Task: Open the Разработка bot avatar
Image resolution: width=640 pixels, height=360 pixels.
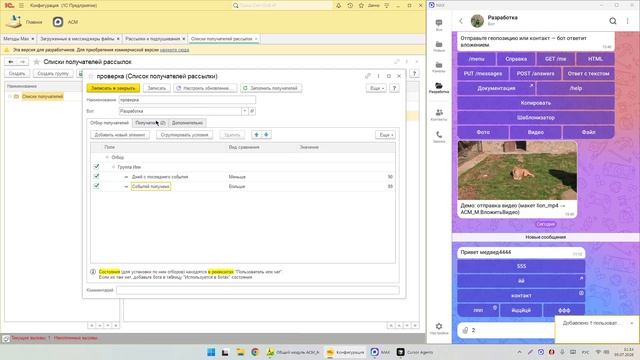Action: (x=477, y=21)
